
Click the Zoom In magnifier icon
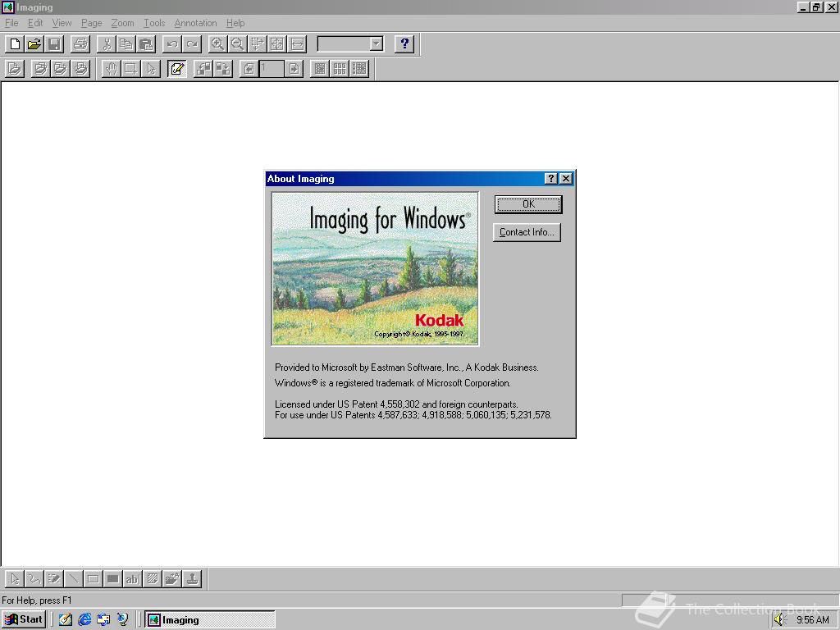coord(217,44)
